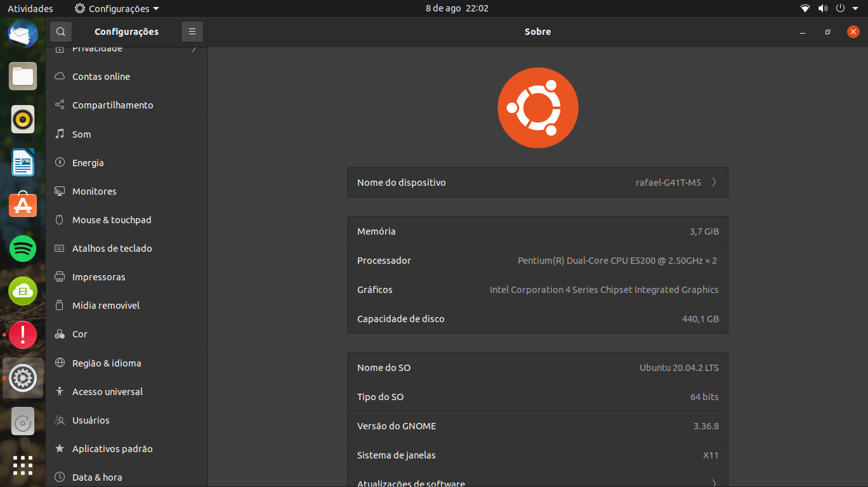The width and height of the screenshot is (868, 487).
Task: Click the Settings gear dock icon
Action: click(23, 378)
